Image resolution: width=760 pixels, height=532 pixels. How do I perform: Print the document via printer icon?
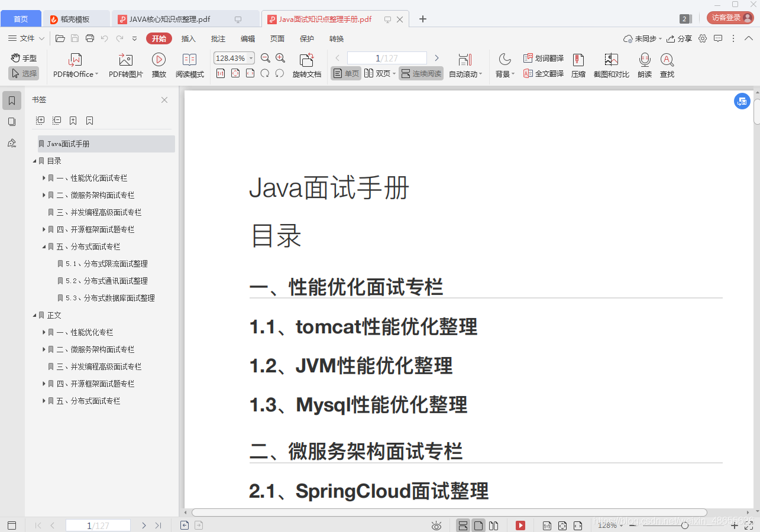pos(90,38)
